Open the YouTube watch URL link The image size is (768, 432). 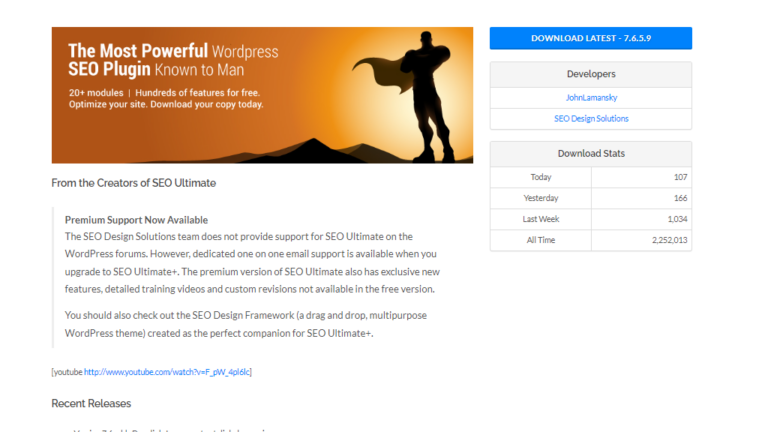pos(167,372)
